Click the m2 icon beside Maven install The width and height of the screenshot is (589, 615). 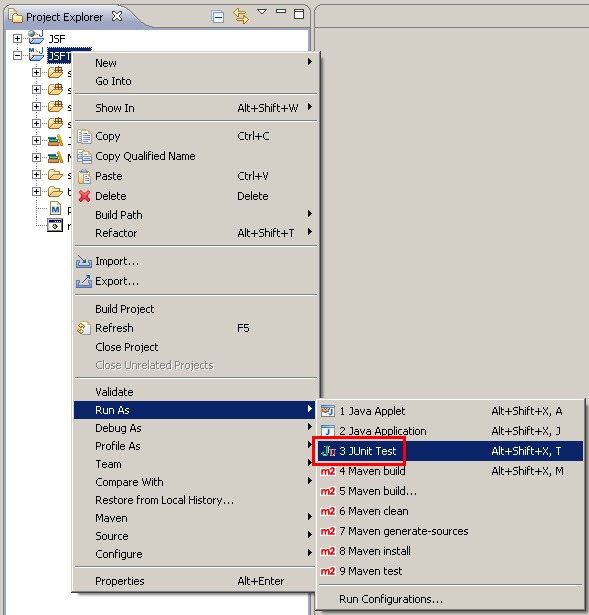328,551
